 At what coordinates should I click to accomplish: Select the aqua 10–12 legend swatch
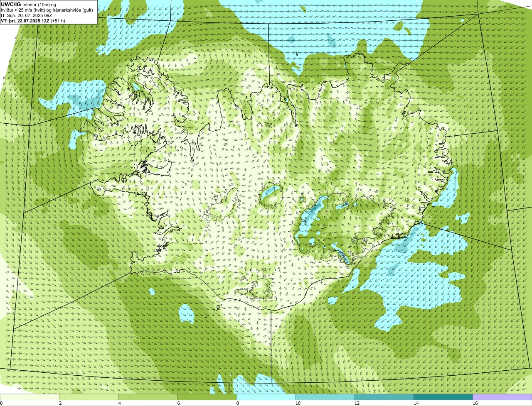click(325, 397)
